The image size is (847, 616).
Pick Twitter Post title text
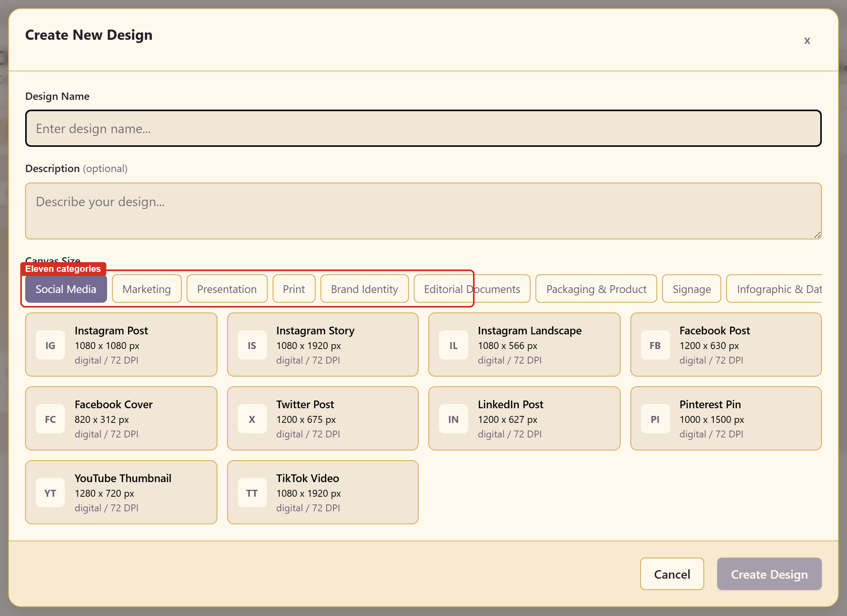(305, 405)
